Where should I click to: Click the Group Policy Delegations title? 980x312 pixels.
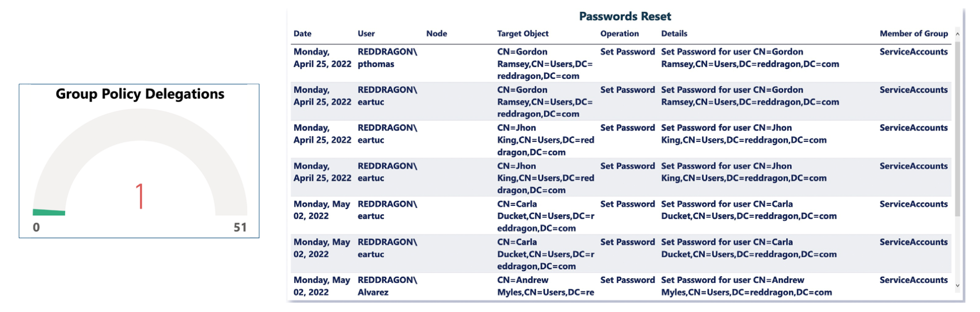[x=140, y=94]
